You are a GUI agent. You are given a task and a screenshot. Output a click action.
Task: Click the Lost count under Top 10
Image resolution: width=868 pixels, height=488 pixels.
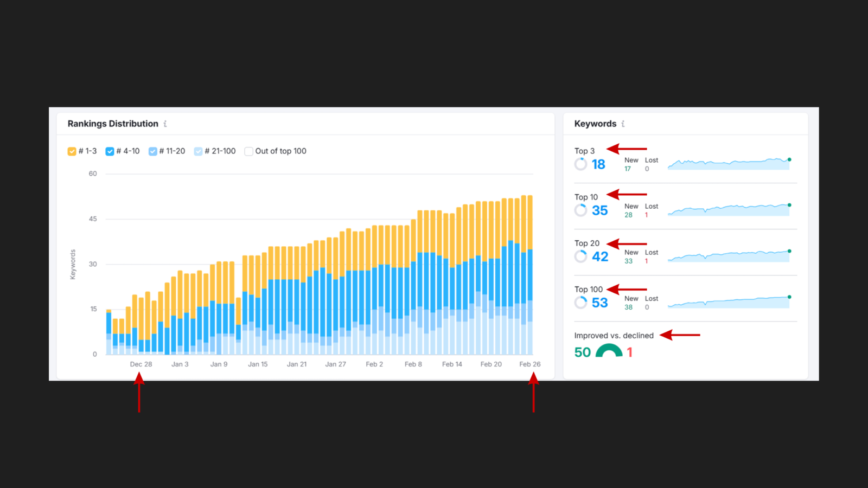[646, 215]
